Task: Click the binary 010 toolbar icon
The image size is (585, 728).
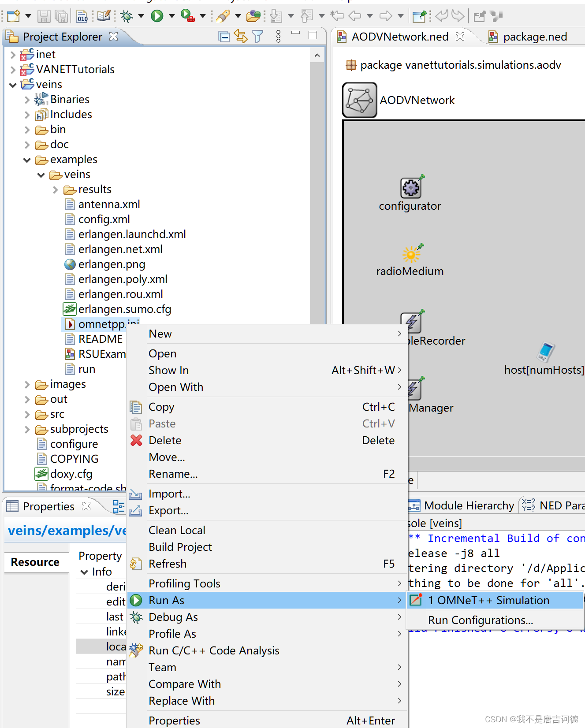Action: [82, 16]
